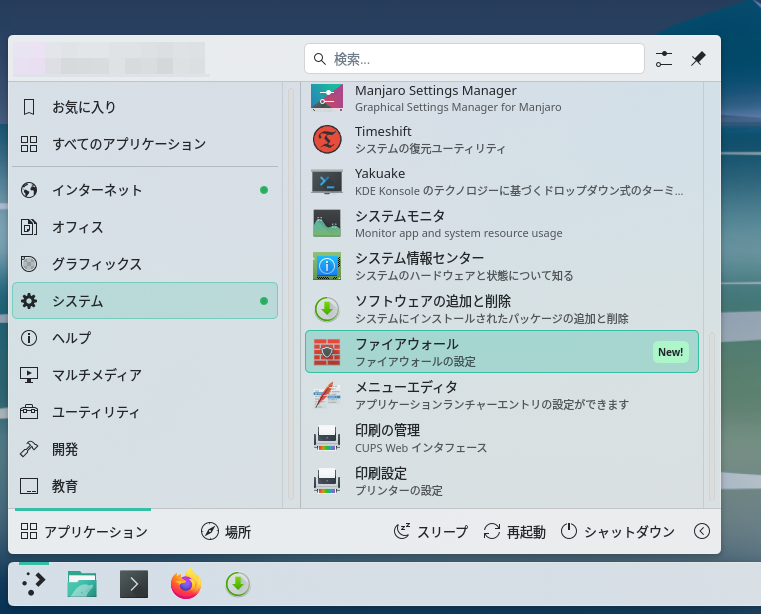Switch to アプリケーション tab
761x614 pixels.
[84, 532]
